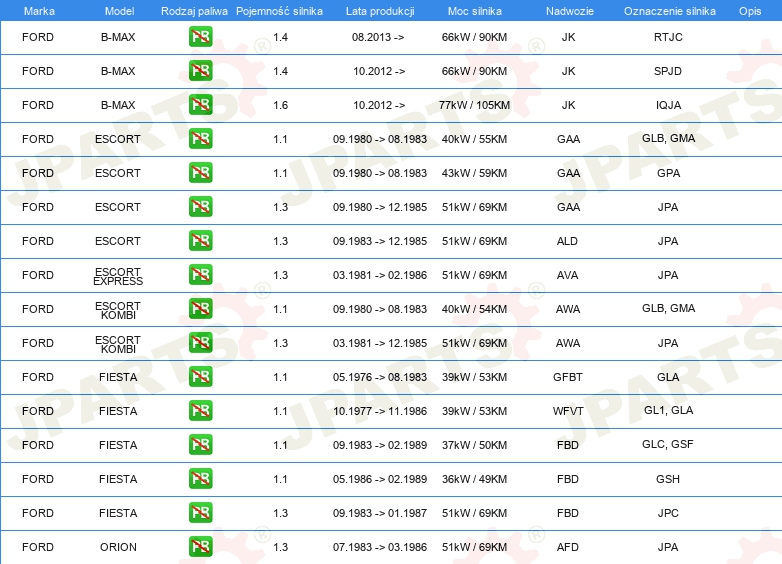Click engine capacity 1.6
This screenshot has height=564, width=782.
(x=280, y=105)
